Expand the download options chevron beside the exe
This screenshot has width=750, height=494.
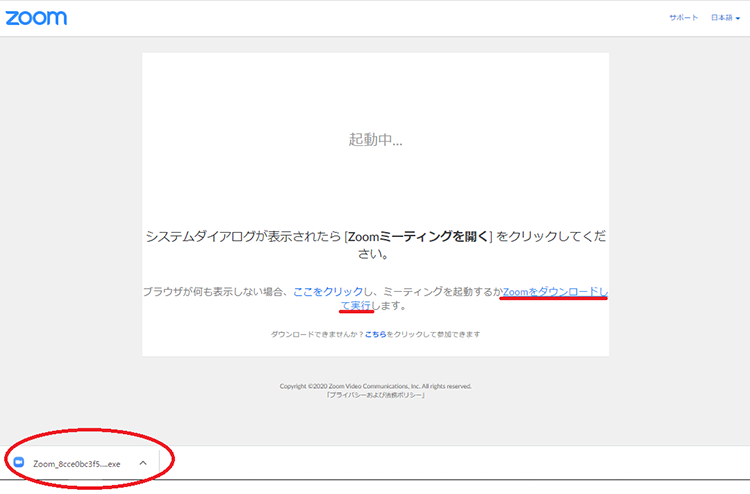pos(143,463)
